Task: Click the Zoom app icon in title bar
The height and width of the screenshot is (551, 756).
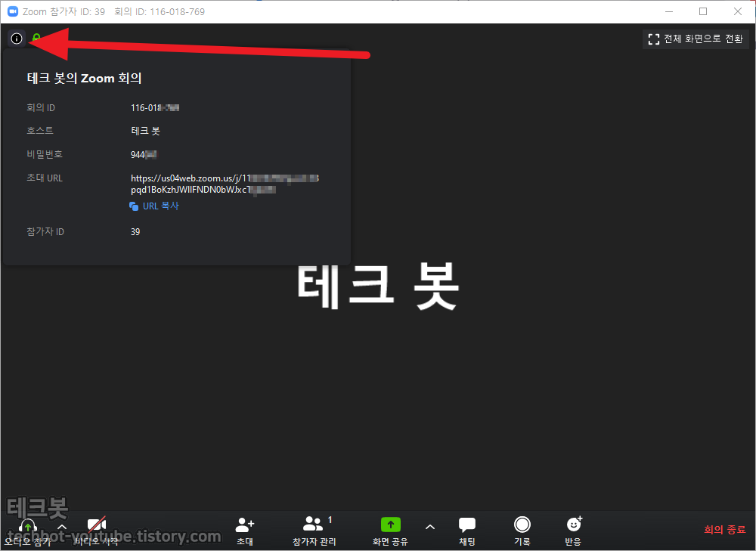Action: [13, 11]
